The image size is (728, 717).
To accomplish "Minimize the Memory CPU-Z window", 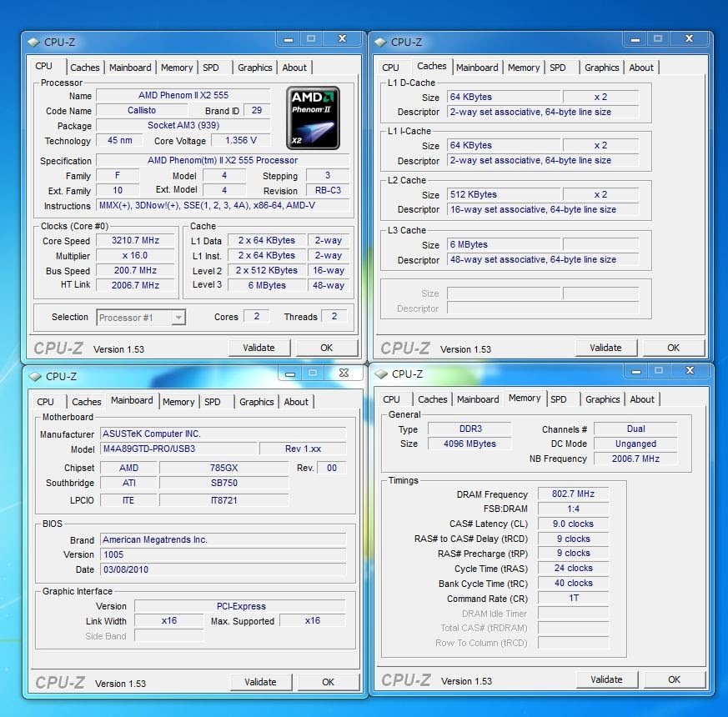I will pos(636,371).
